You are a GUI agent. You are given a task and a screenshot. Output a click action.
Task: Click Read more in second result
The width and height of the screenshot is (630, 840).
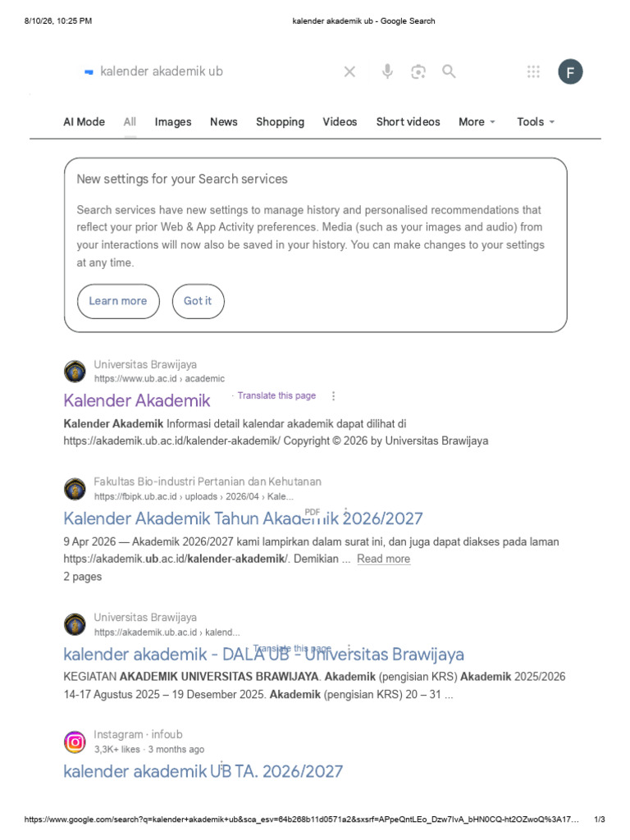point(384,559)
